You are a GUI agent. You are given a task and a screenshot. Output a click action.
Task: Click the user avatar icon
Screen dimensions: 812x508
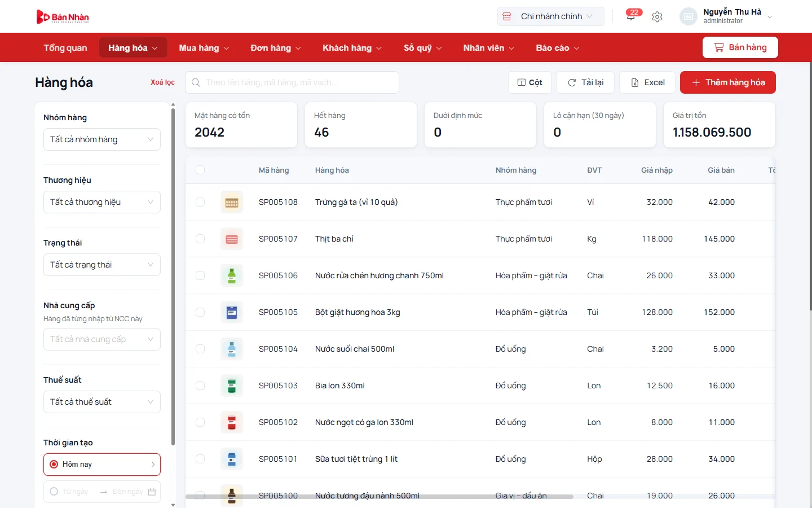689,16
